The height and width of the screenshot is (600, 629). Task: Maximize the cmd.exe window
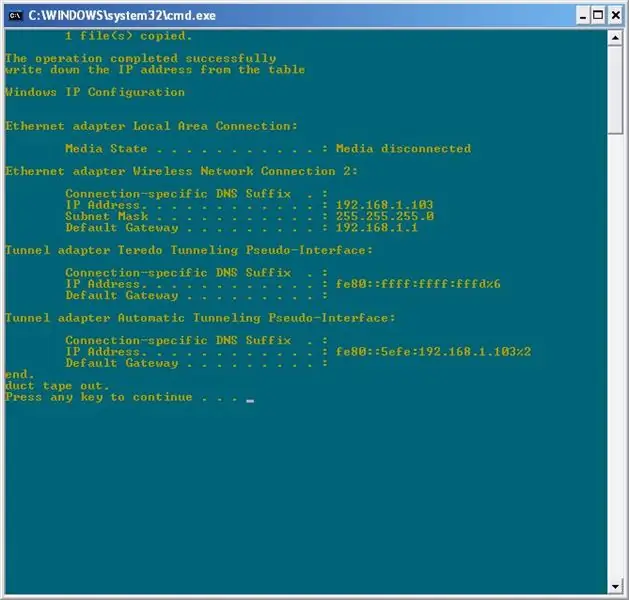point(598,16)
